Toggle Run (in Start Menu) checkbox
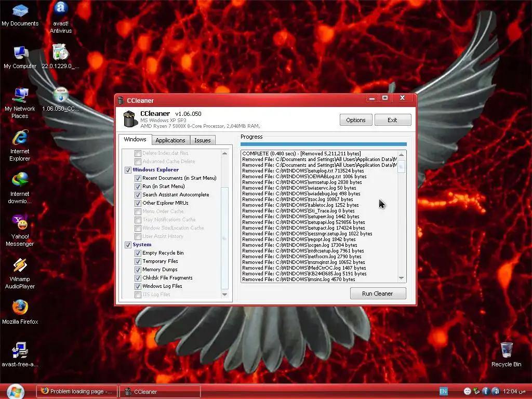Viewport: 532px width, 399px height. pos(138,187)
